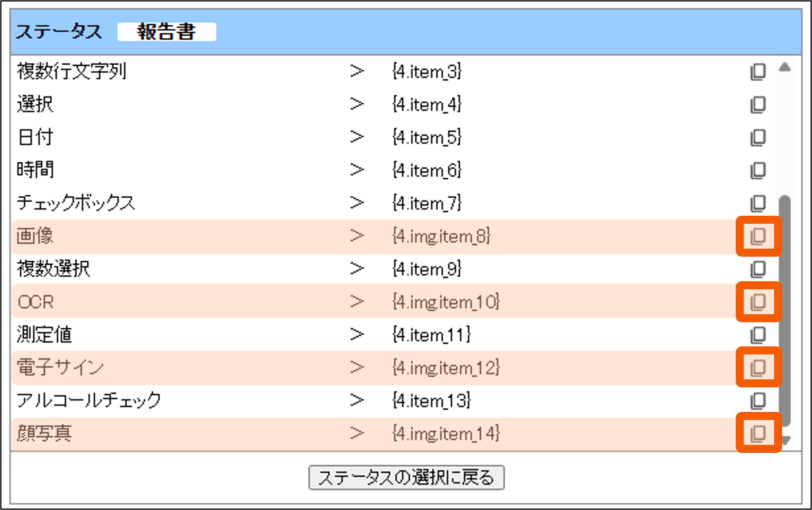This screenshot has width=812, height=510.
Task: Copy the {4.img.item_14} placeholder for 顔写真
Action: tap(758, 433)
